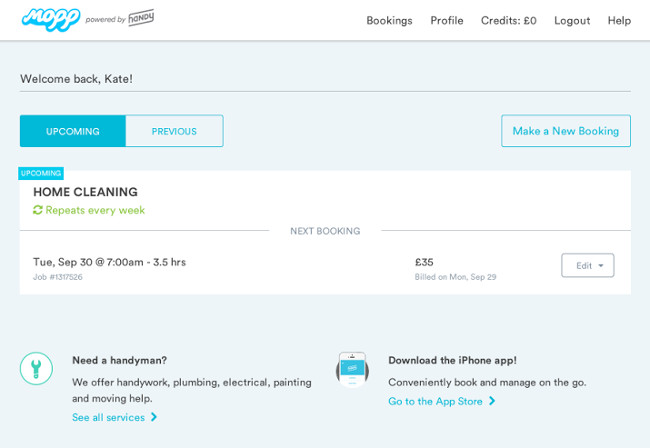Click the iPhone app icon
The height and width of the screenshot is (448, 650).
point(352,369)
